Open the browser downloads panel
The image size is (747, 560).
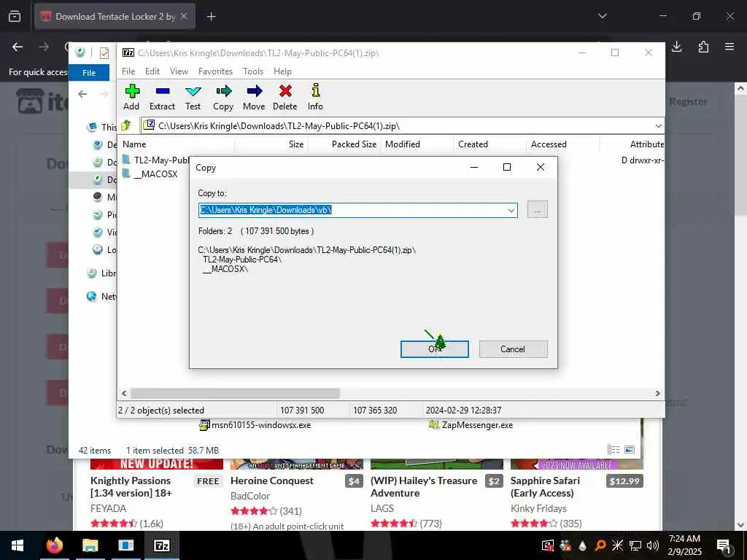click(x=676, y=47)
